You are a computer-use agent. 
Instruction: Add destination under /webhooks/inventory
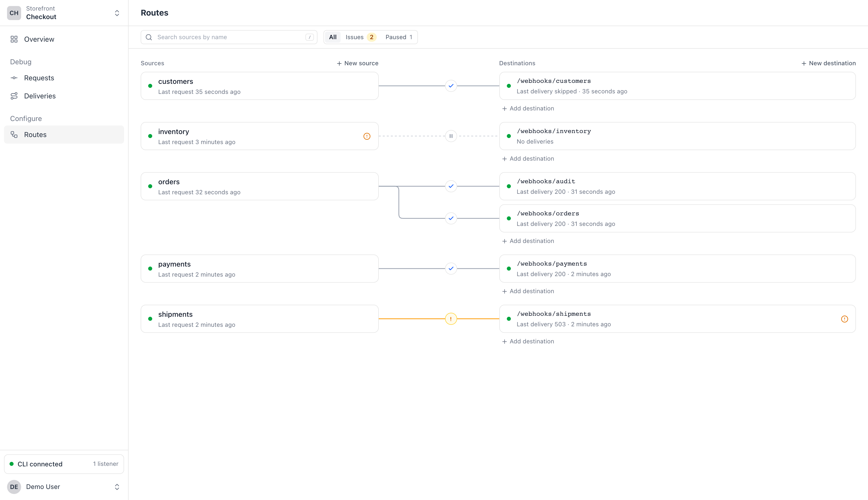coord(528,159)
